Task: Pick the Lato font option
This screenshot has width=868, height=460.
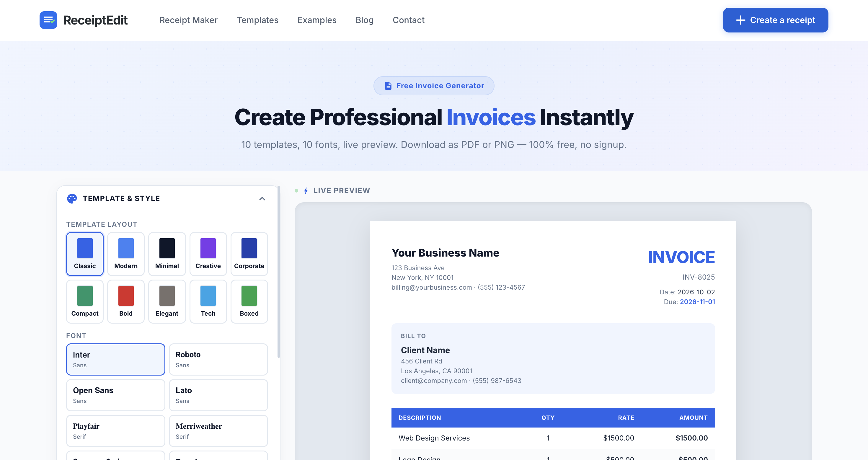Action: [x=218, y=395]
